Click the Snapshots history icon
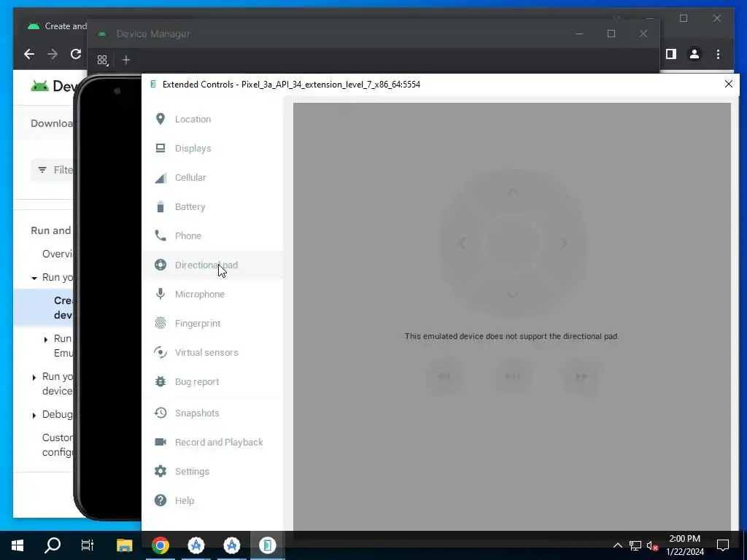 (x=160, y=413)
